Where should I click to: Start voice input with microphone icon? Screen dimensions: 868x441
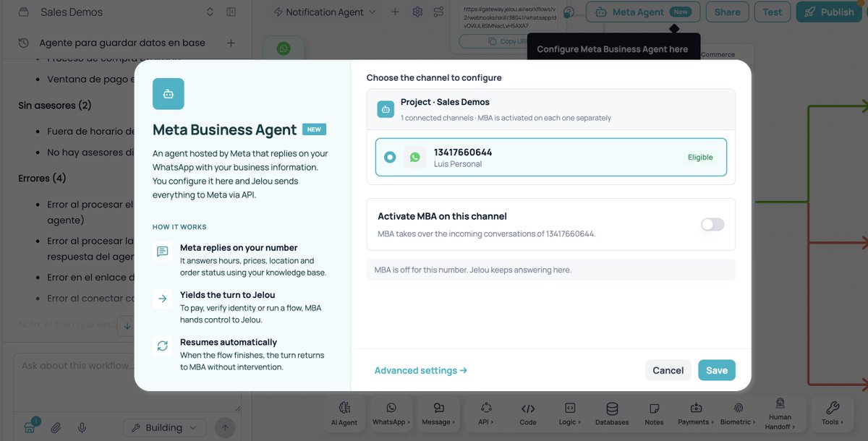pyautogui.click(x=82, y=427)
